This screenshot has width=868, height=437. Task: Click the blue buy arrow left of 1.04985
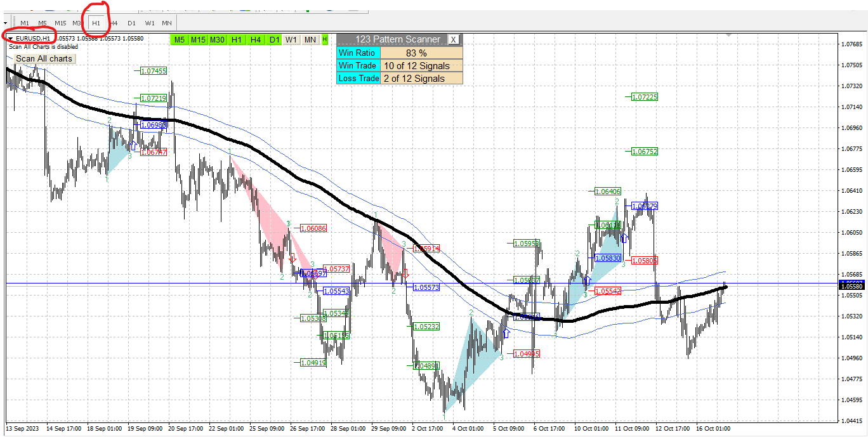click(x=506, y=332)
